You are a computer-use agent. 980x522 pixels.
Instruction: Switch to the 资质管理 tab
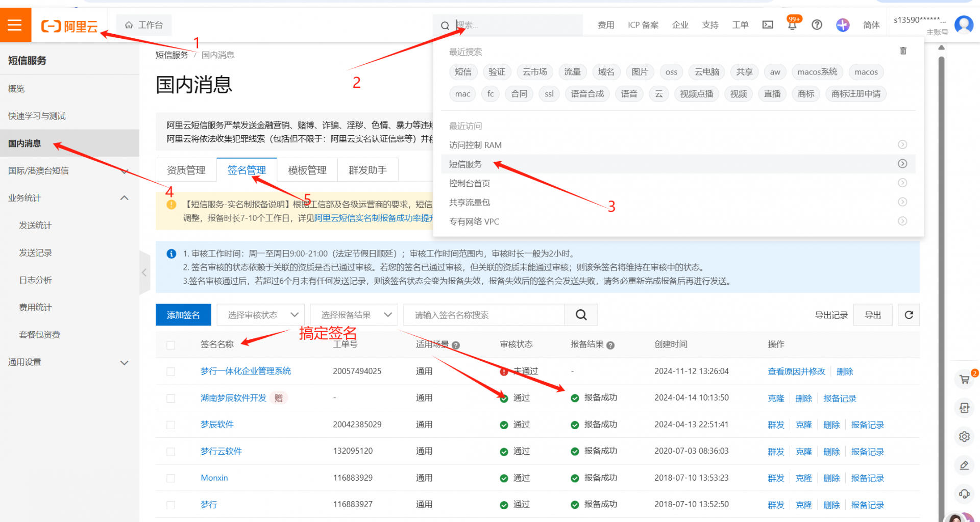pos(186,170)
